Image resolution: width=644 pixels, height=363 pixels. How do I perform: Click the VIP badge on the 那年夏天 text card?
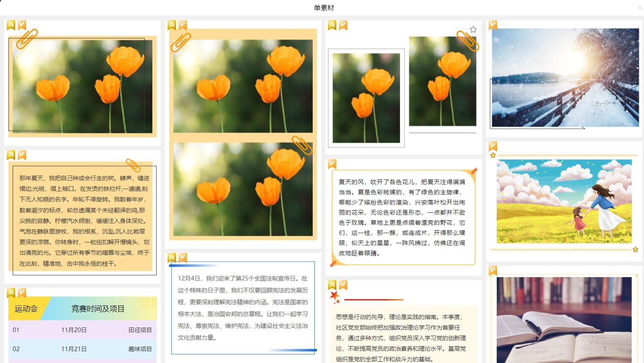22,155
